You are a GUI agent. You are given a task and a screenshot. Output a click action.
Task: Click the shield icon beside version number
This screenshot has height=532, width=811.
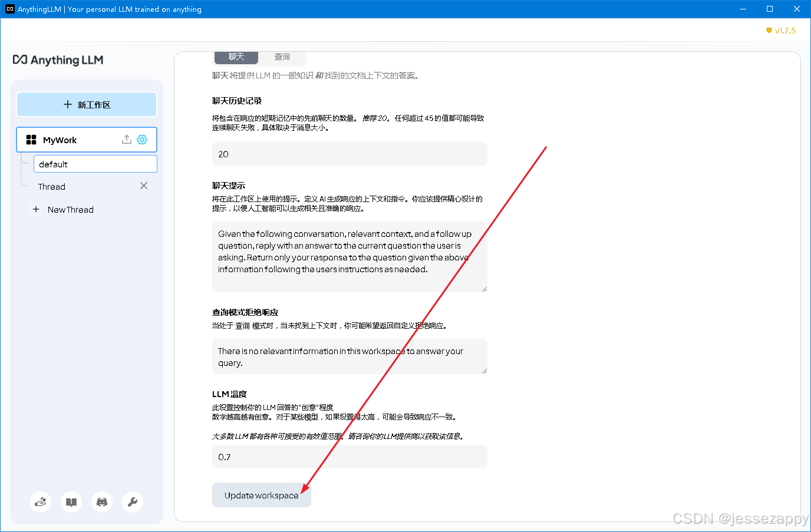[769, 31]
